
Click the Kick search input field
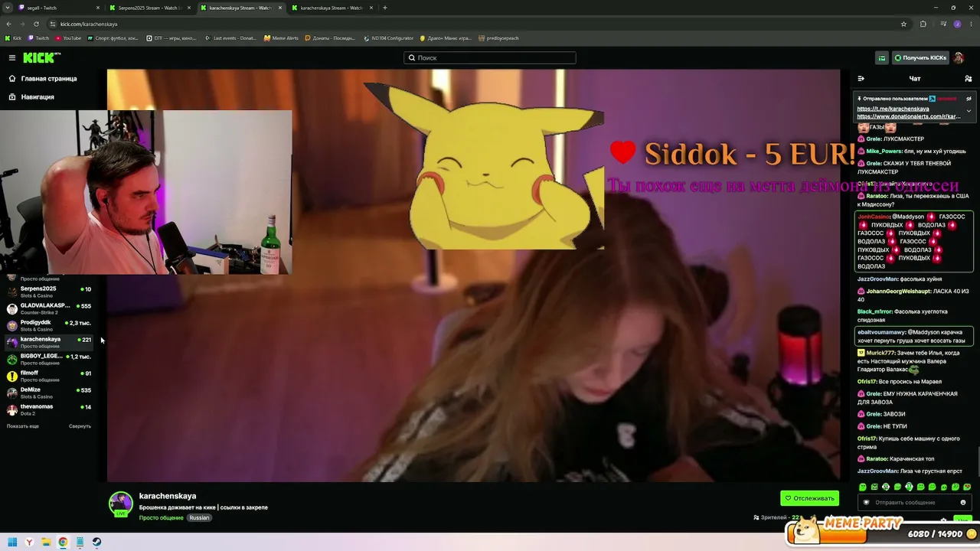click(490, 57)
